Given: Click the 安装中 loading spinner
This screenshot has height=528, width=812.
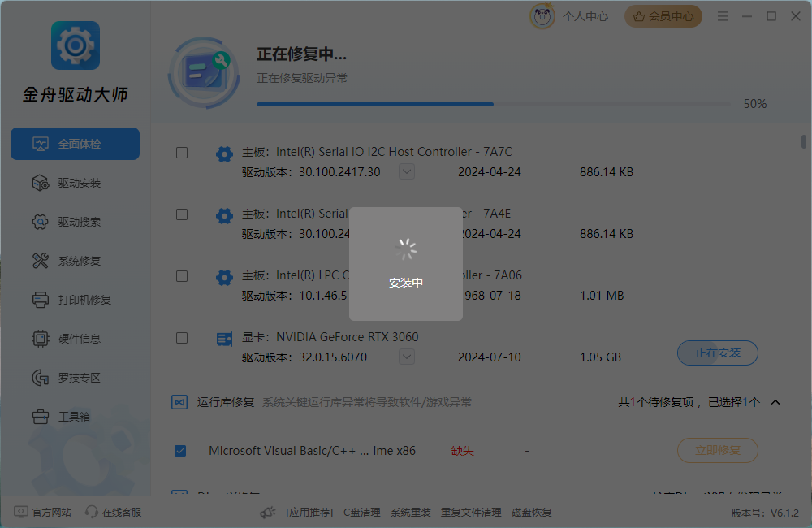Looking at the screenshot, I should [406, 249].
